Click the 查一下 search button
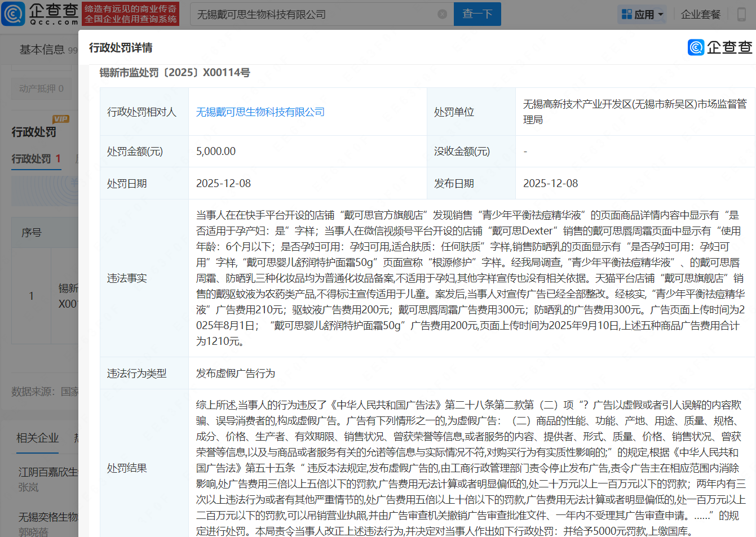The width and height of the screenshot is (756, 537). pos(477,14)
